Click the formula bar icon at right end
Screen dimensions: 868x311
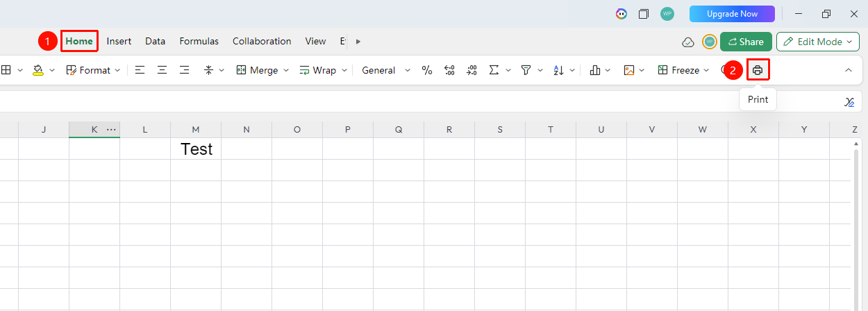[x=849, y=102]
